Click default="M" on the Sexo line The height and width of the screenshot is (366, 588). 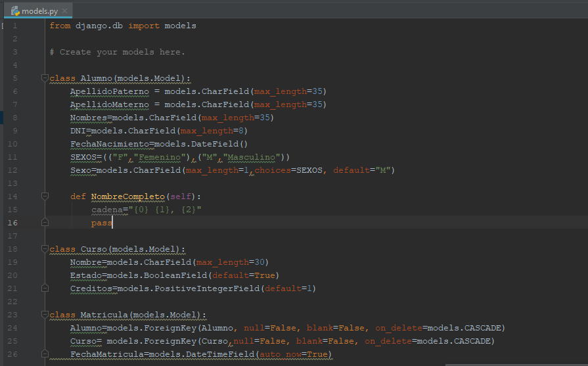(362, 170)
